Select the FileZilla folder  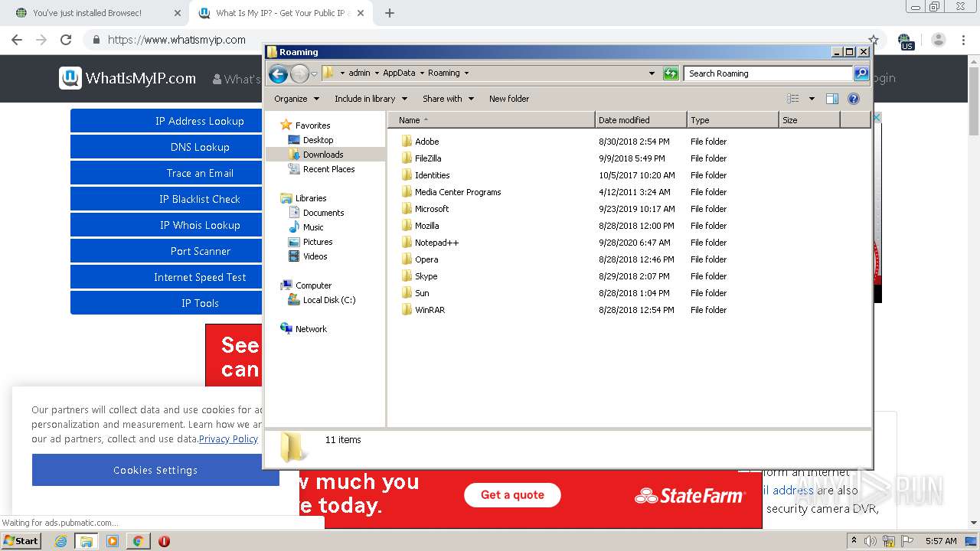428,158
